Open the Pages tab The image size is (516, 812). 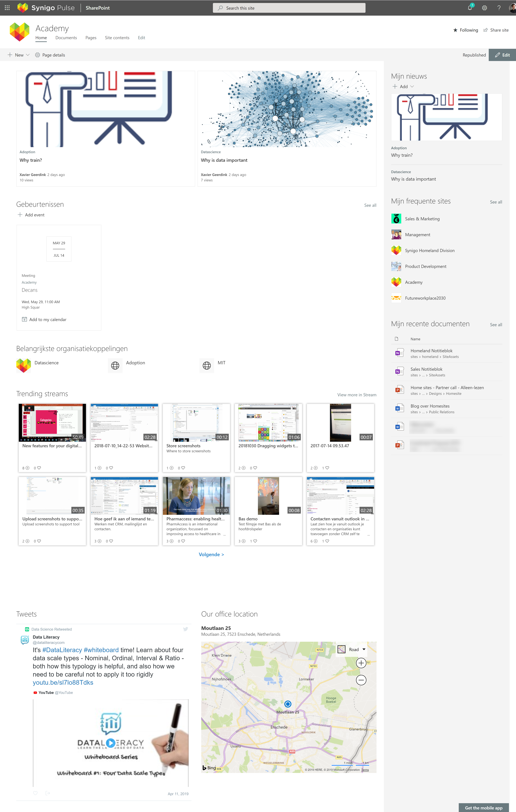click(91, 38)
